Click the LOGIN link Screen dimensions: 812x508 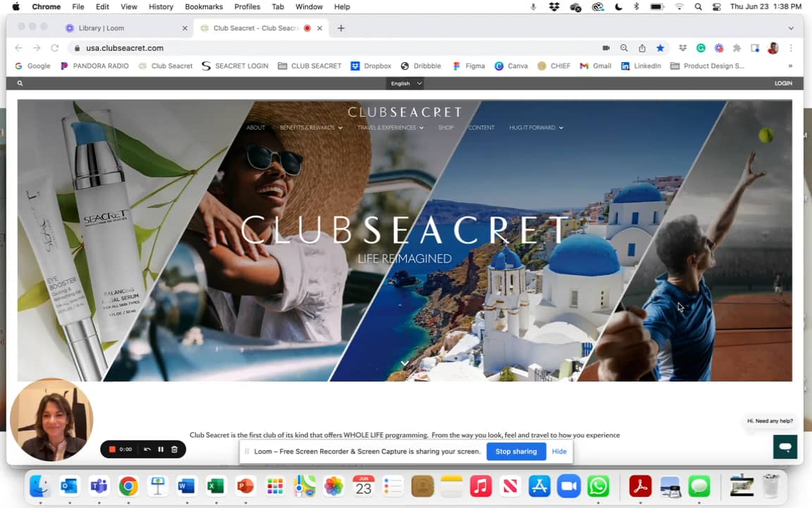[x=783, y=83]
